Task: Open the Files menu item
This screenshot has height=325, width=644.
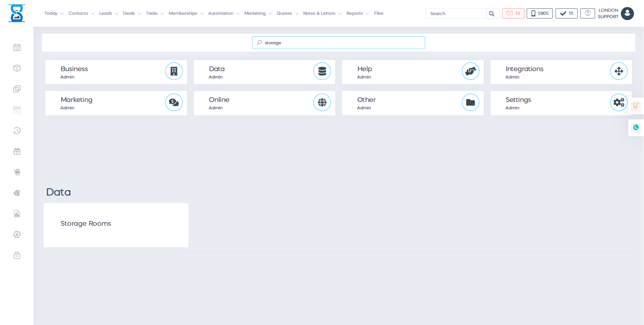Action: click(x=378, y=13)
